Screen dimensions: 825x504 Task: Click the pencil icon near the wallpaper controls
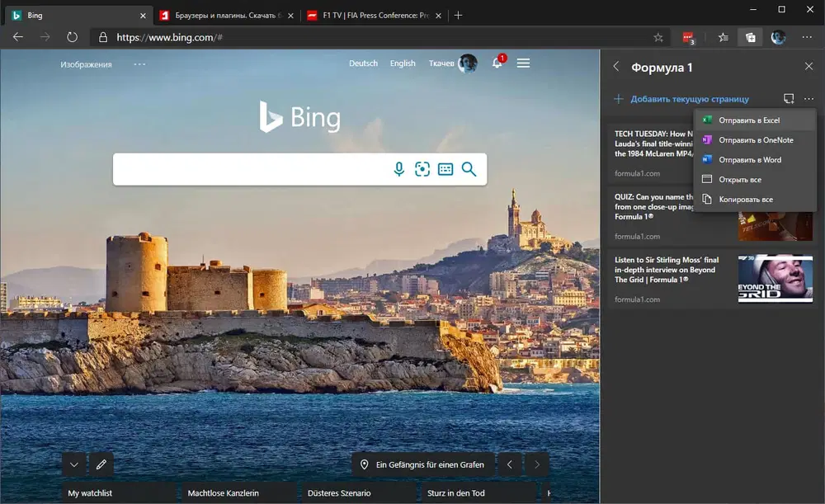tap(101, 464)
